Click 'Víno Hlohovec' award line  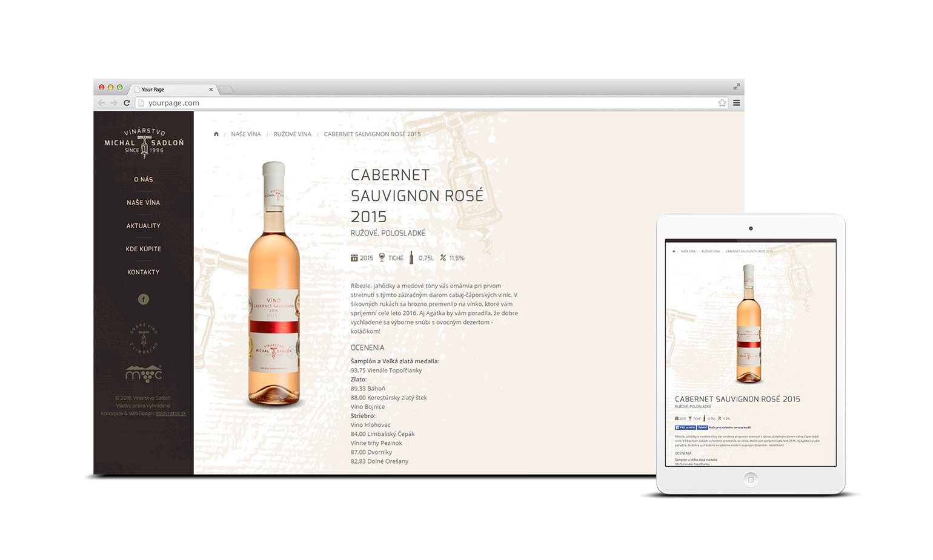click(370, 425)
